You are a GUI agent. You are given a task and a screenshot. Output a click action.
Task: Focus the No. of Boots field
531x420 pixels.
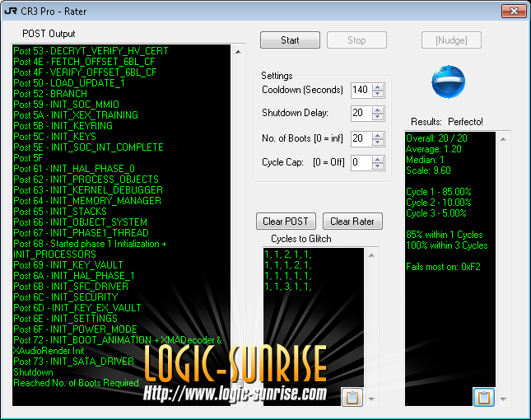pos(361,138)
